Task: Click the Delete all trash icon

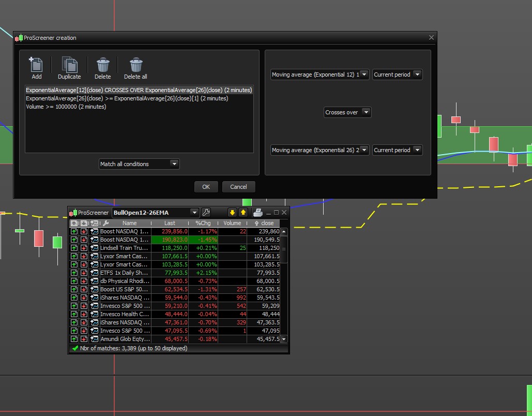Action: click(x=135, y=65)
